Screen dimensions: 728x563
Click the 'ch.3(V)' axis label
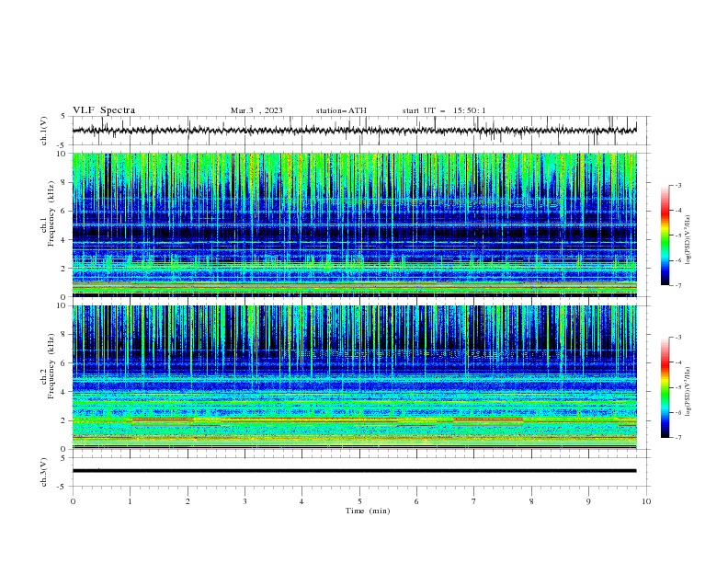coord(44,472)
